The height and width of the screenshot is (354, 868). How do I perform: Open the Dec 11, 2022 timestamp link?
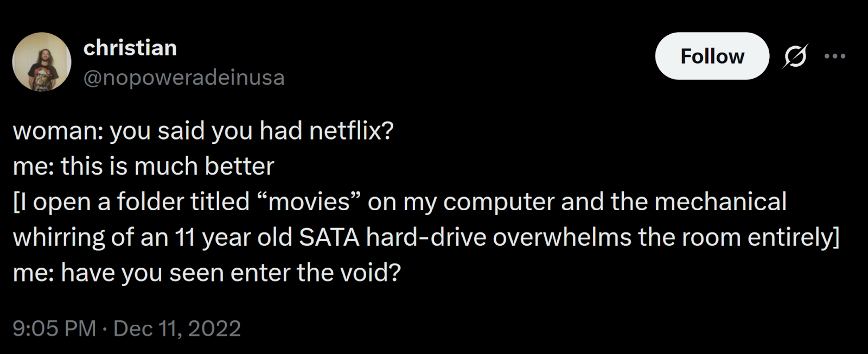point(176,327)
